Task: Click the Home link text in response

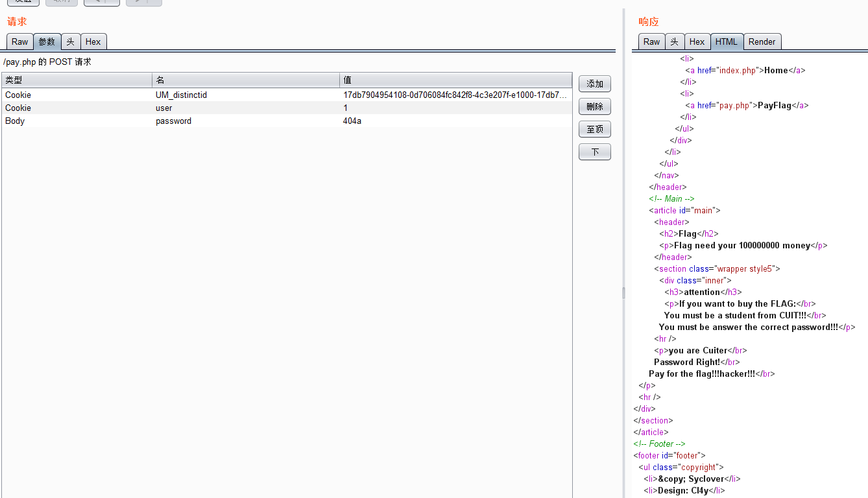Action: tap(776, 70)
